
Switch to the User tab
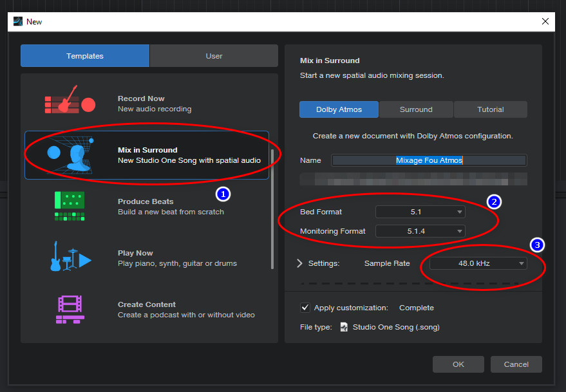point(214,56)
